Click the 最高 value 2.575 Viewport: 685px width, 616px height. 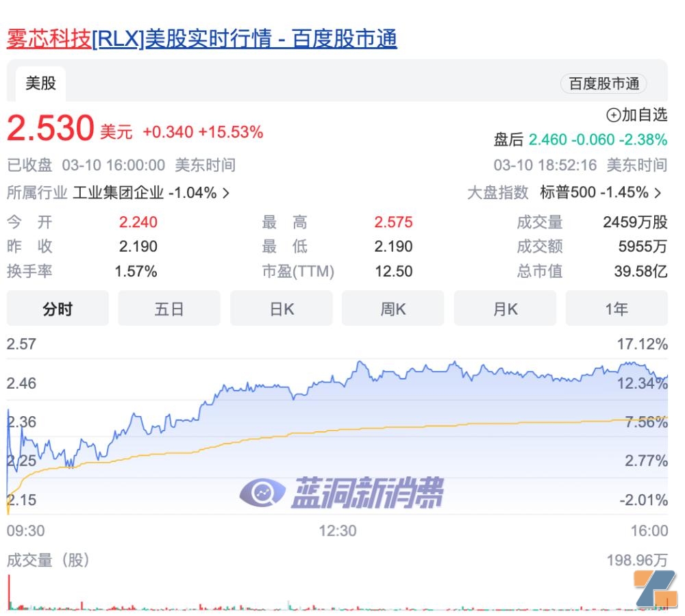click(393, 222)
